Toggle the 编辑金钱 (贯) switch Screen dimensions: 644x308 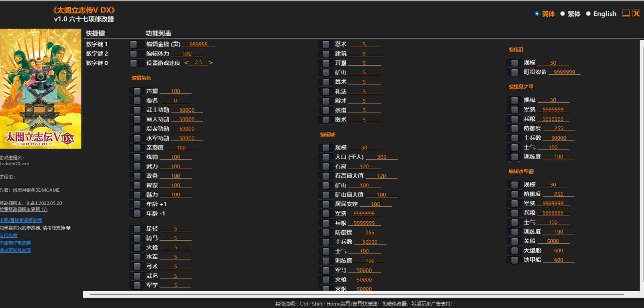tap(136, 45)
